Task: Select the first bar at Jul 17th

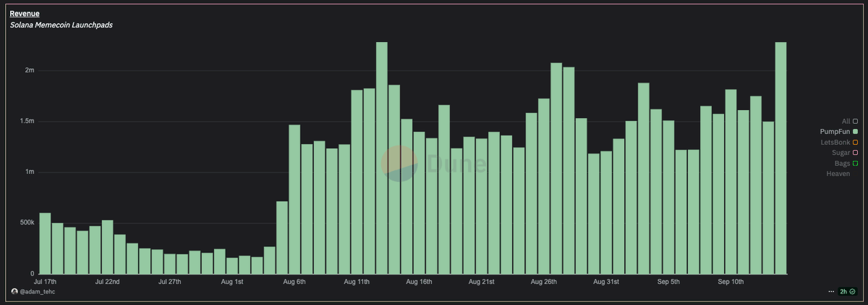Action: pos(45,243)
